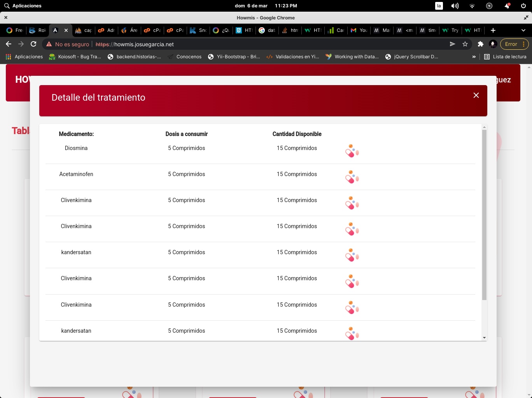Click the pill icon in the Acetaminofen row

point(352,177)
